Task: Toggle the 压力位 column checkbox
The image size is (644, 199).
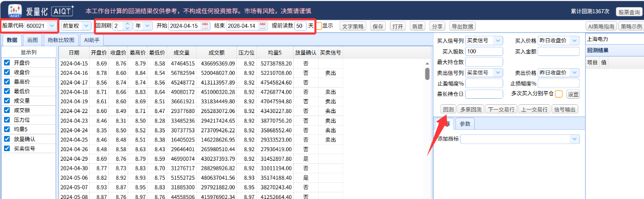Action: [7, 120]
